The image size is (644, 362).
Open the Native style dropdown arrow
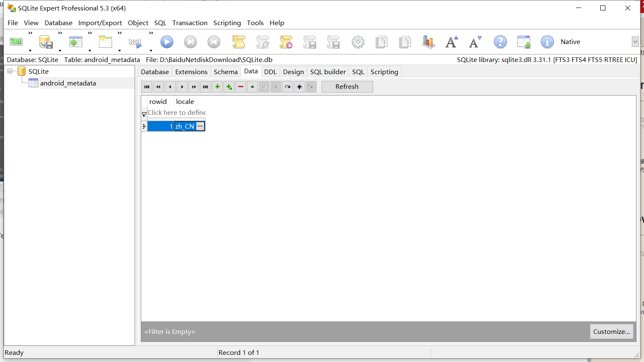(635, 41)
